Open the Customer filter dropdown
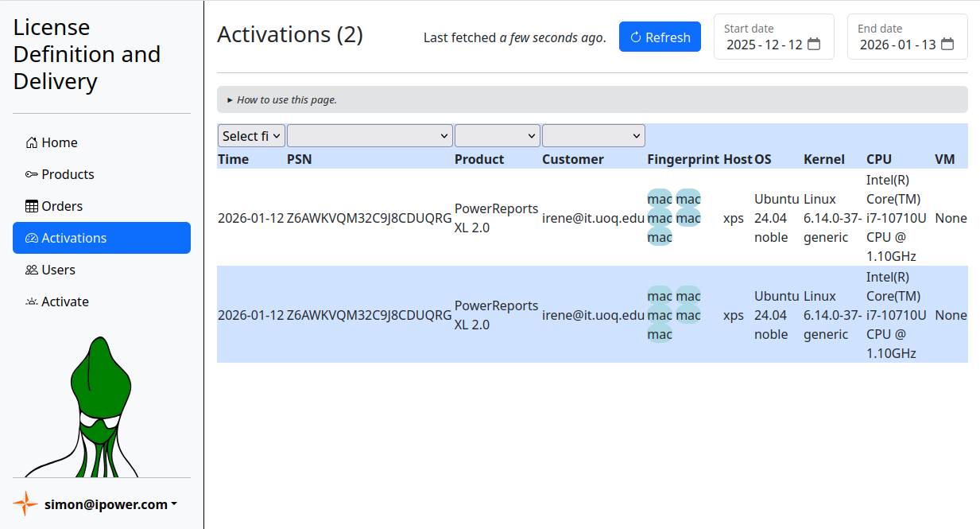Viewport: 980px width, 529px height. pyautogui.click(x=593, y=136)
